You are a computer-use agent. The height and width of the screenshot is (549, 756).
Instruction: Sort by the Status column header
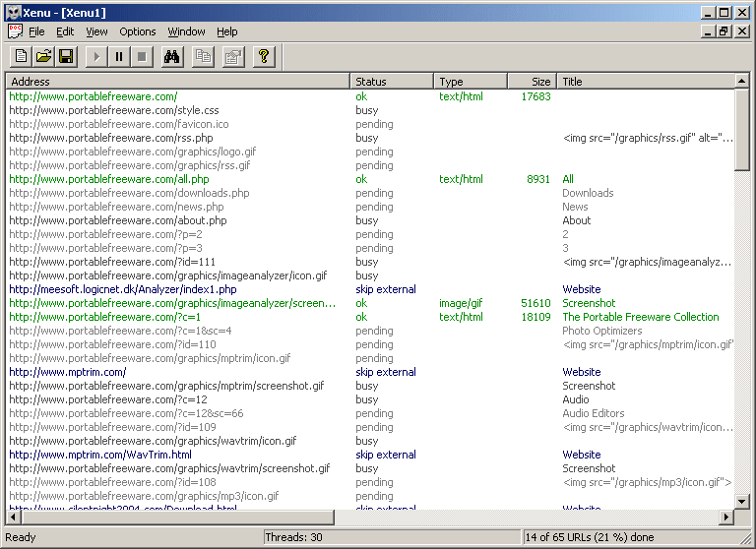tap(392, 82)
